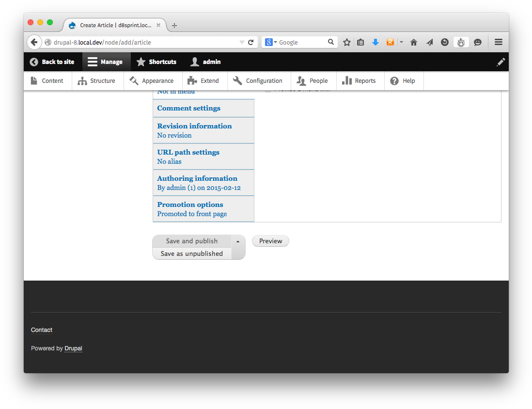This screenshot has width=532, height=409.
Task: Click the Preview button
Action: pyautogui.click(x=270, y=241)
